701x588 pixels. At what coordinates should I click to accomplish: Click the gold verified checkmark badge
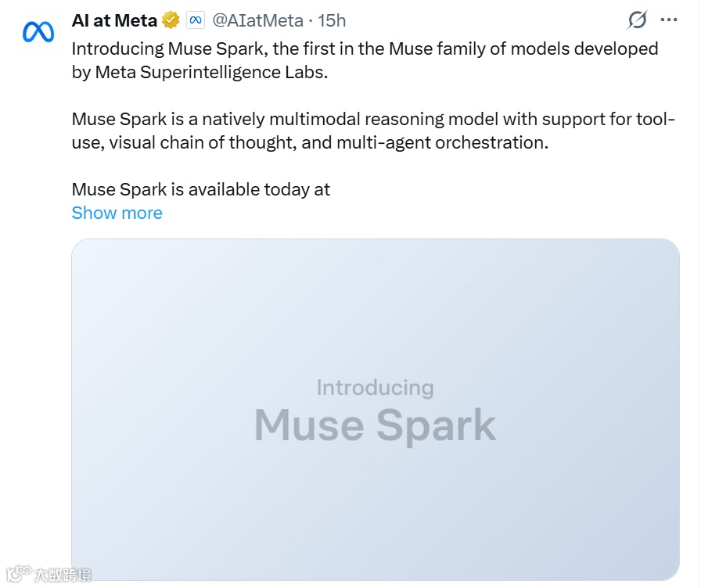(171, 20)
